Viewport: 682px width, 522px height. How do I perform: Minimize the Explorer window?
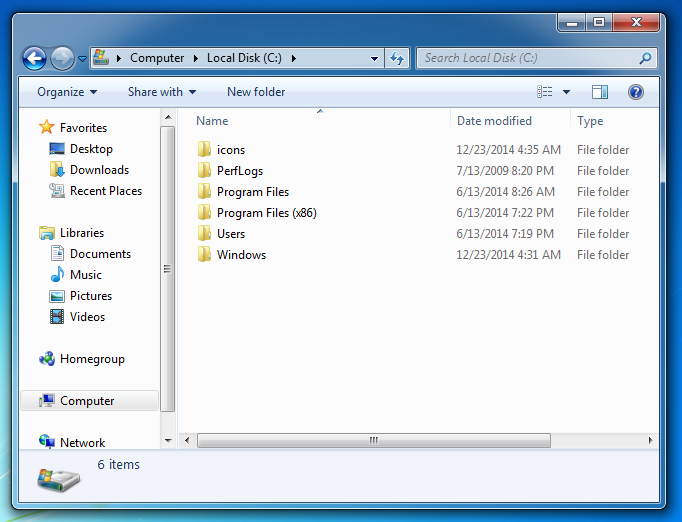pyautogui.click(x=572, y=23)
